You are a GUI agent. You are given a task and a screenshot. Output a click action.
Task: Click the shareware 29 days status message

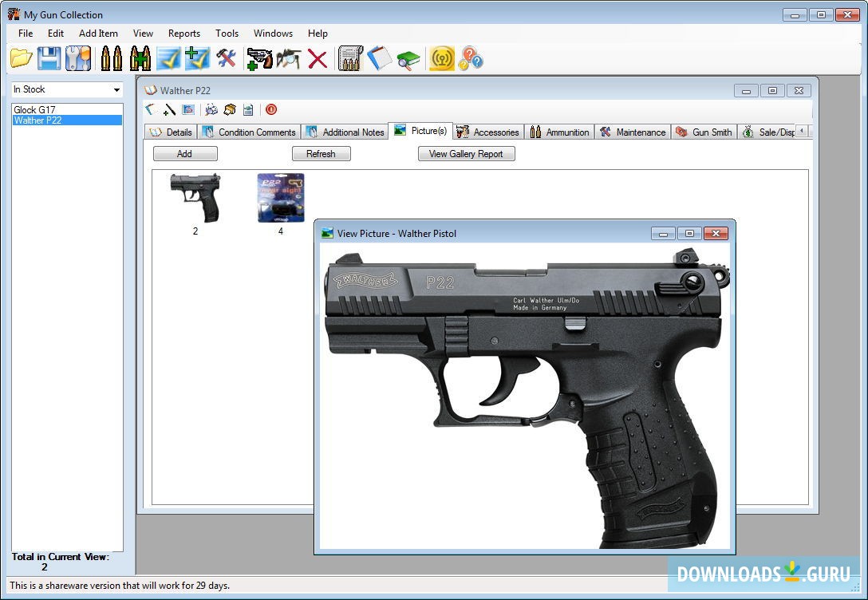click(120, 585)
